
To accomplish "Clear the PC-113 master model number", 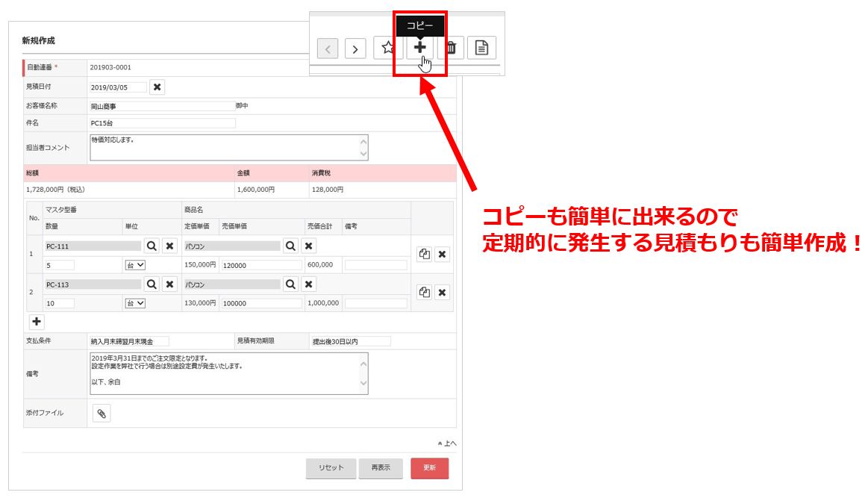I will 169,284.
